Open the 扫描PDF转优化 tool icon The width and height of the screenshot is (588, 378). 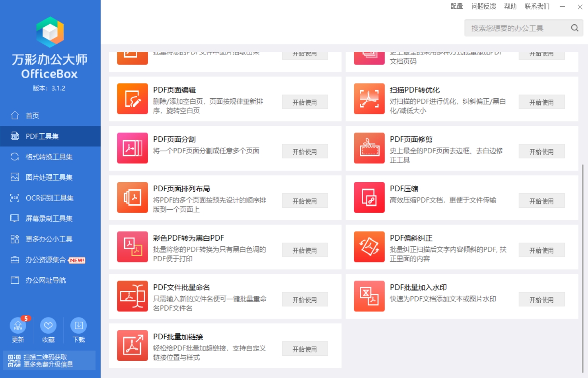pos(369,99)
